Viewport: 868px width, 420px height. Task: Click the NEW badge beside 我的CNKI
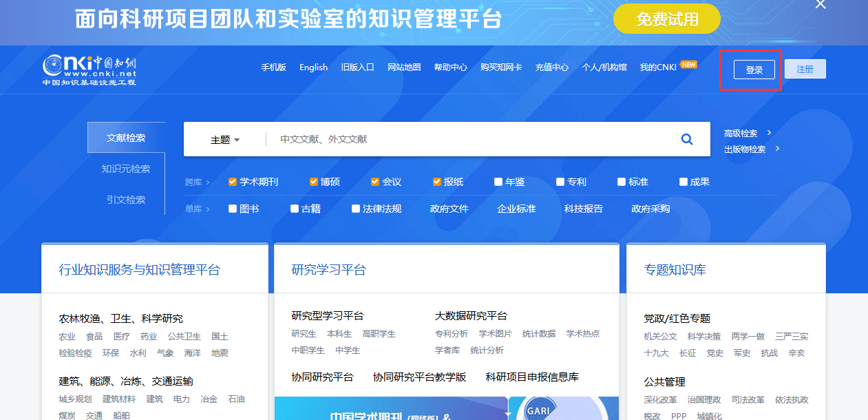coord(688,64)
